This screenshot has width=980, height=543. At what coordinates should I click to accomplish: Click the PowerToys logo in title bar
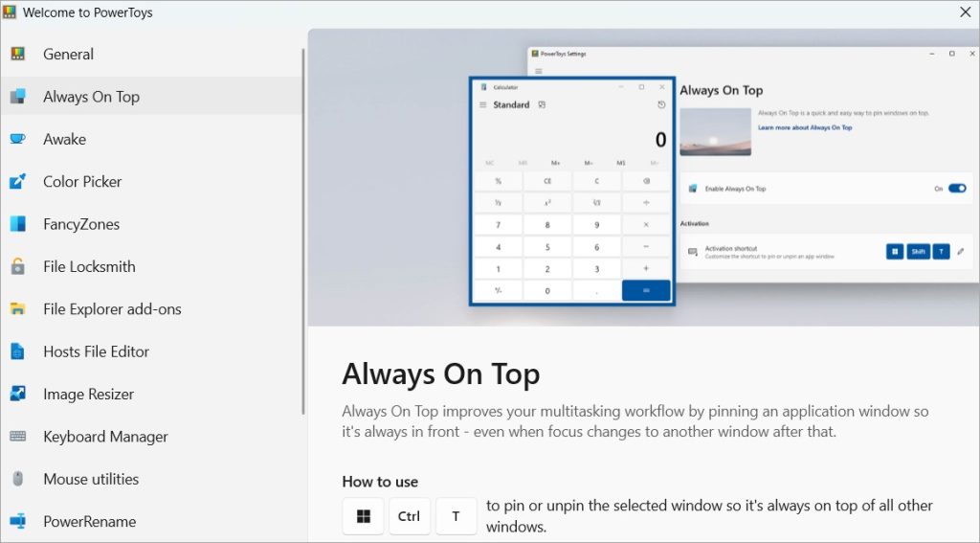[x=10, y=11]
